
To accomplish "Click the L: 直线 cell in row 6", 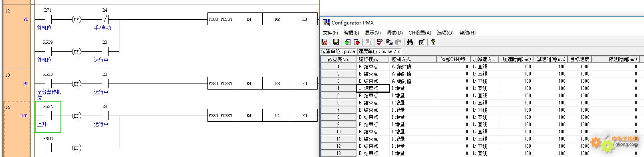I will coord(484,103).
